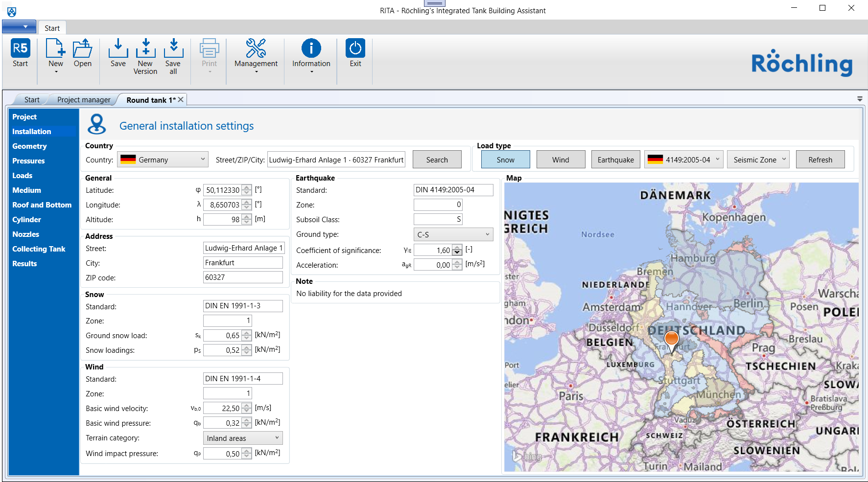Click the orange map location pin
Viewport: 868px width, 482px height.
pos(672,341)
